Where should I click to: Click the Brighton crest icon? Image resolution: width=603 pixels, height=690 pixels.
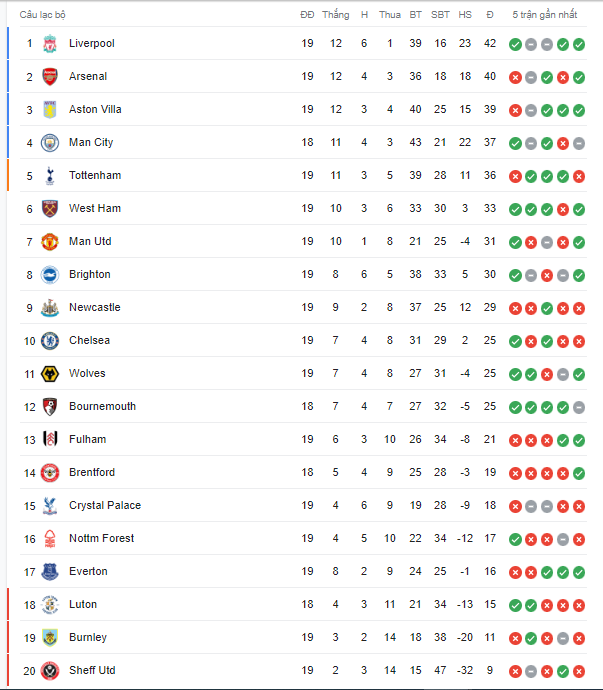[50, 275]
